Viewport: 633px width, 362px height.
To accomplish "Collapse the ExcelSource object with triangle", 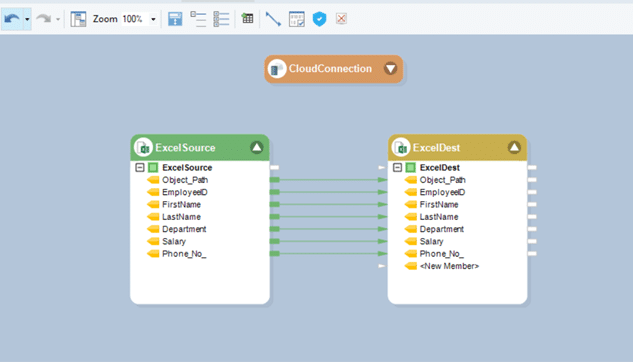I will pos(257,147).
